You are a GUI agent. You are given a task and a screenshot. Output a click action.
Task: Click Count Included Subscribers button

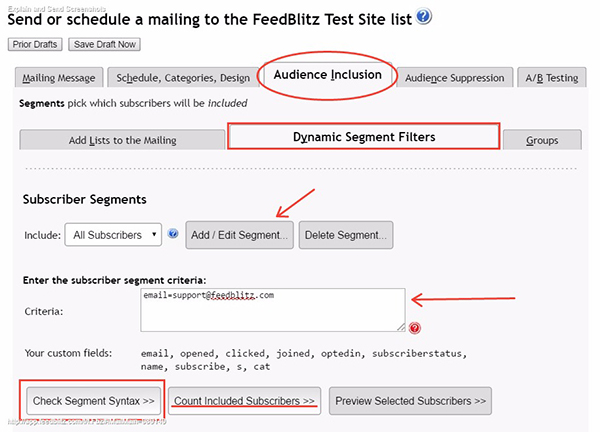[x=245, y=401]
